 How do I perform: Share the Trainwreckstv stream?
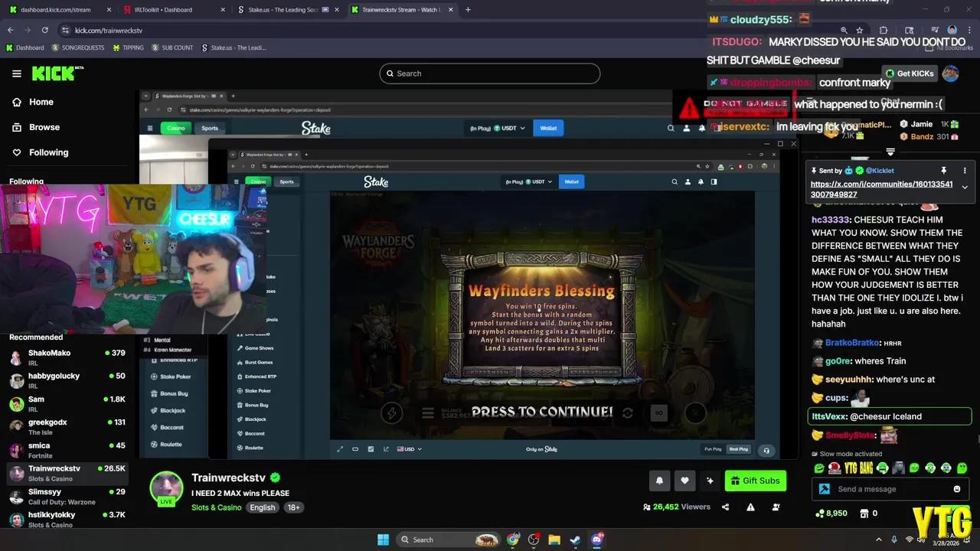725,507
